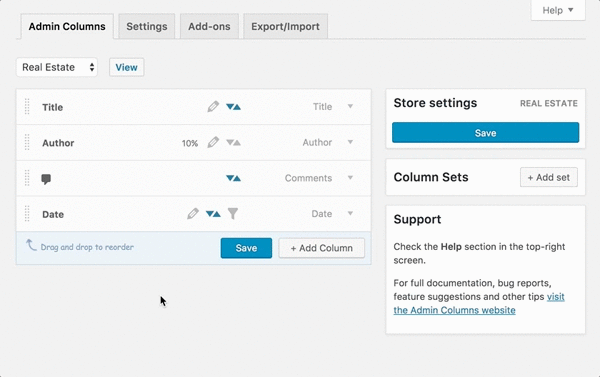Click the gray Title type label
This screenshot has width=600, height=377.
(323, 107)
